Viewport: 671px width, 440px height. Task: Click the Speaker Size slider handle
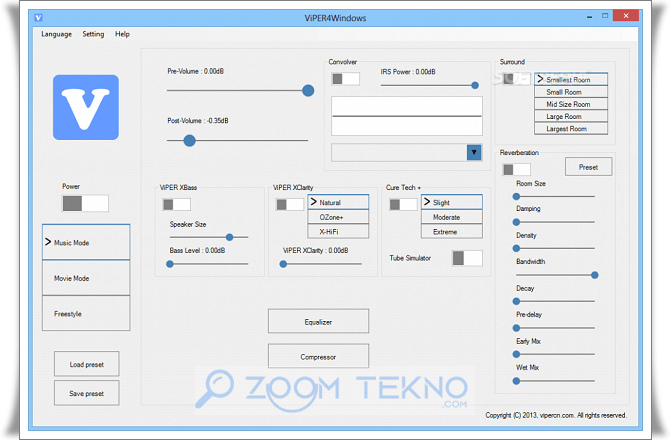[x=229, y=237]
